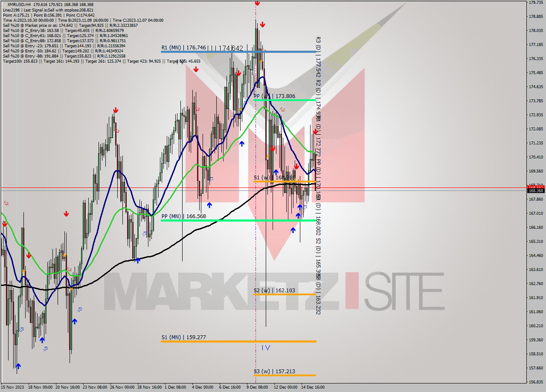Click 163.610 on the price axis
Image resolution: width=546 pixels, height=392 pixels.
tap(536, 270)
